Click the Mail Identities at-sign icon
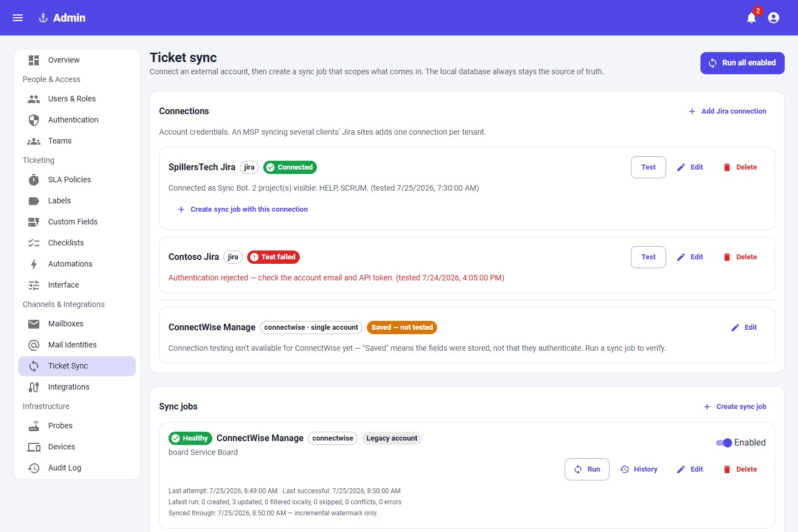798x532 pixels. pos(34,345)
